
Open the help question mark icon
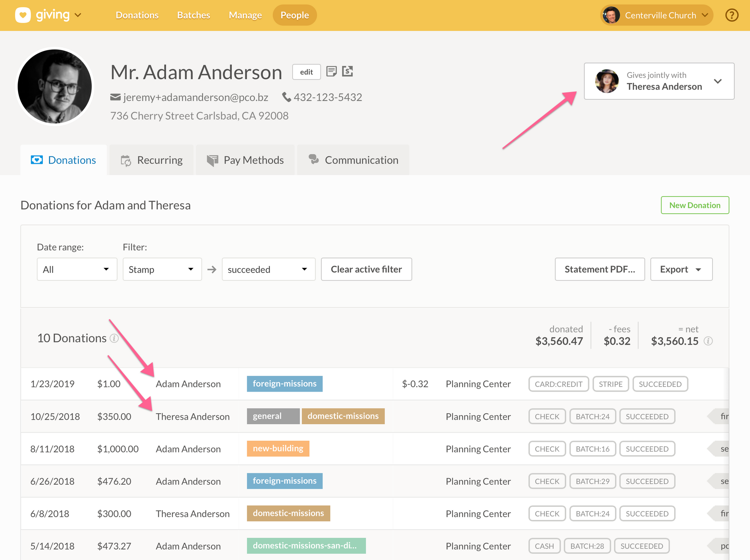click(732, 15)
